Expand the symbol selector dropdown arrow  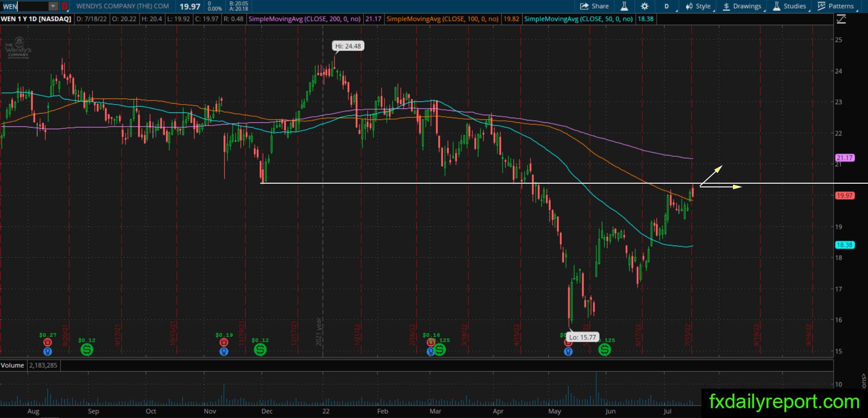tap(53, 6)
